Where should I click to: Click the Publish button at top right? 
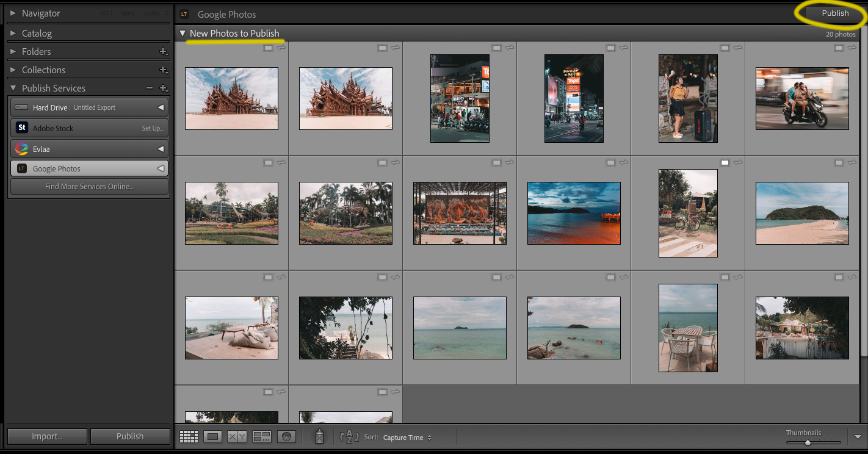[837, 13]
